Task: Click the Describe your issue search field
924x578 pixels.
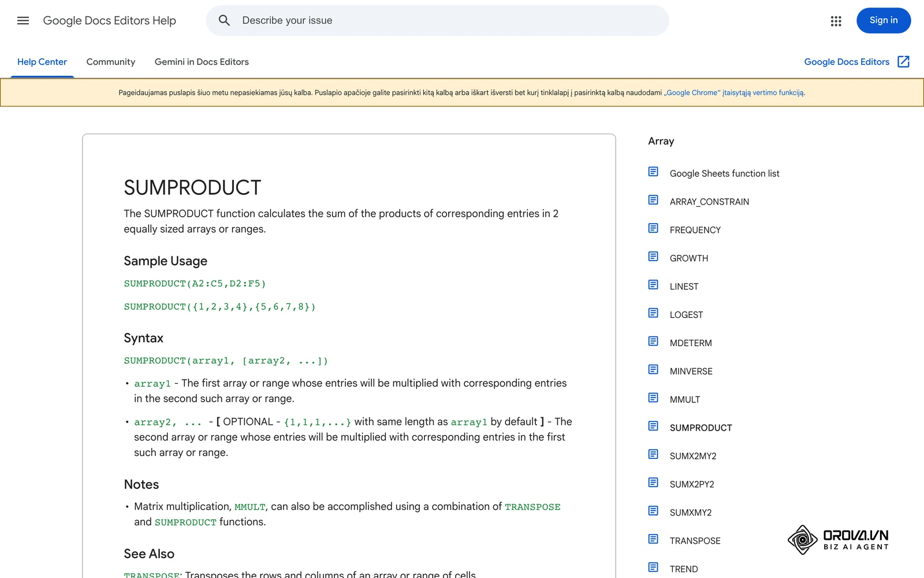Action: point(437,21)
